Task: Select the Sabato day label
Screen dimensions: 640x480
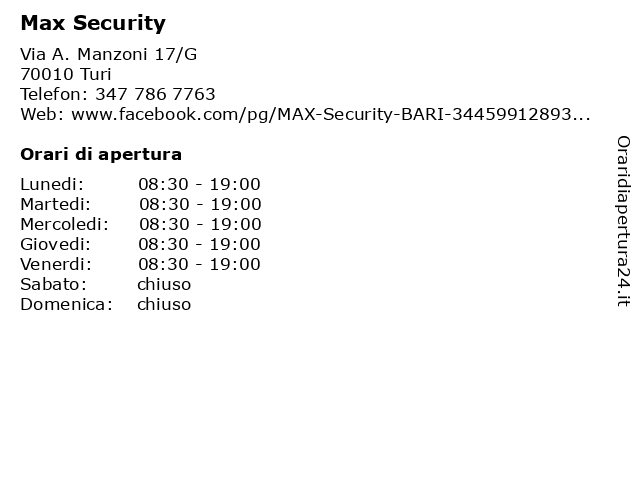Action: click(x=53, y=284)
